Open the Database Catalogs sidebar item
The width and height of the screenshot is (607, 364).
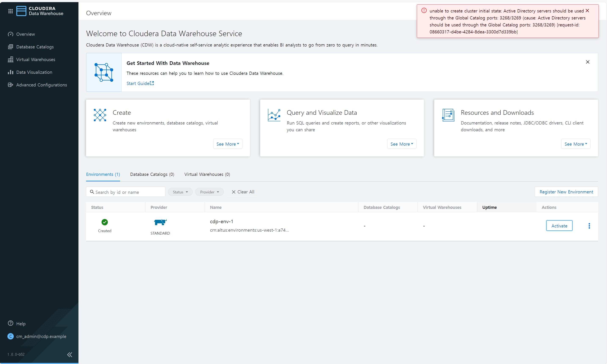click(x=35, y=47)
